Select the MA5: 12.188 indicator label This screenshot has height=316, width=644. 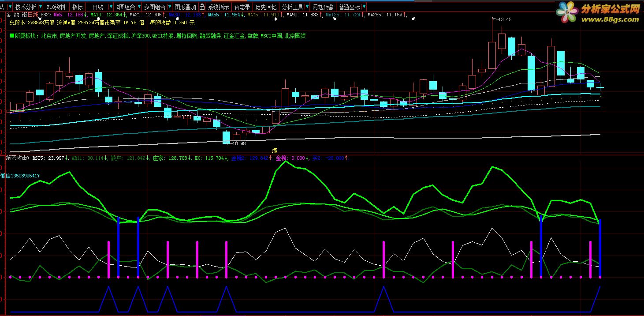tap(68, 15)
